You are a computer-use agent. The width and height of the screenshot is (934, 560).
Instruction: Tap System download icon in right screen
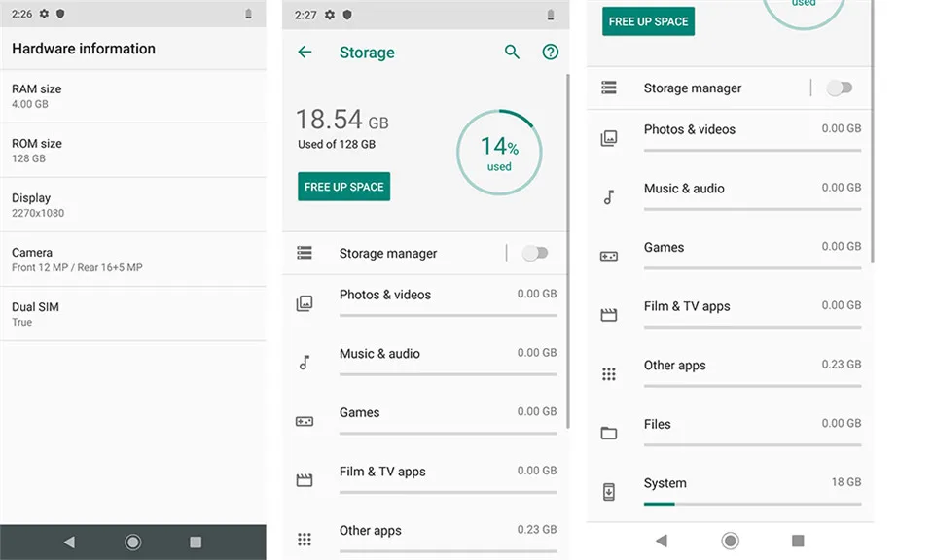coord(609,492)
